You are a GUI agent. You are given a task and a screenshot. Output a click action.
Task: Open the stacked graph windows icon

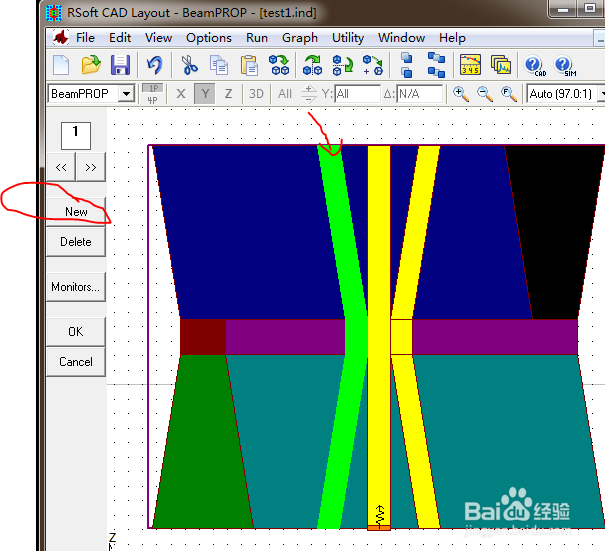point(501,65)
